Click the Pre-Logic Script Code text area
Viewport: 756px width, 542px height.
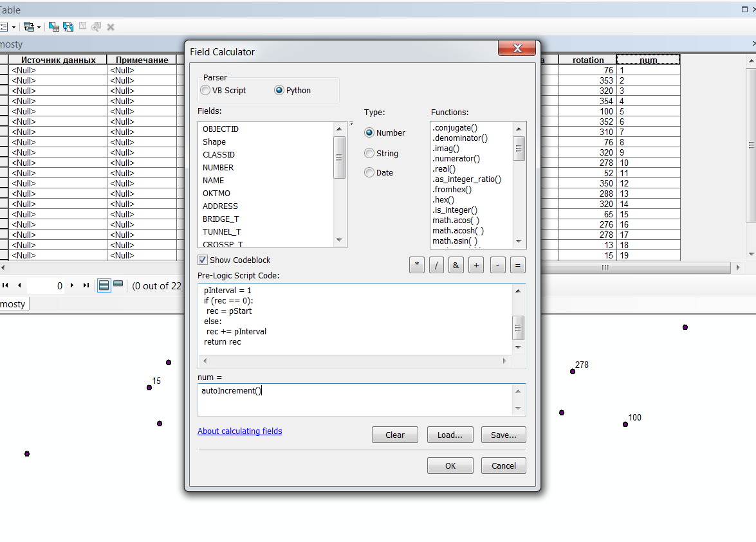355,320
